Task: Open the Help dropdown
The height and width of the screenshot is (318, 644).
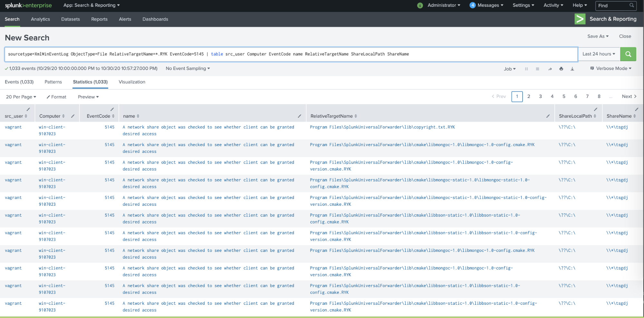Action: (580, 5)
